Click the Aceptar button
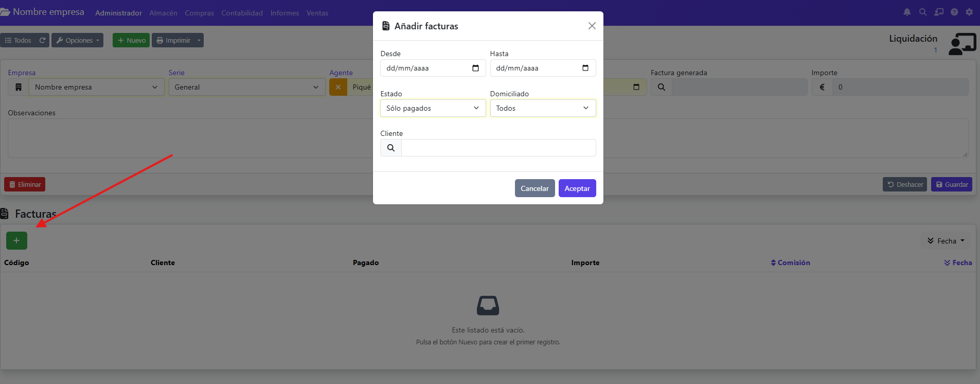The image size is (980, 384). [577, 188]
